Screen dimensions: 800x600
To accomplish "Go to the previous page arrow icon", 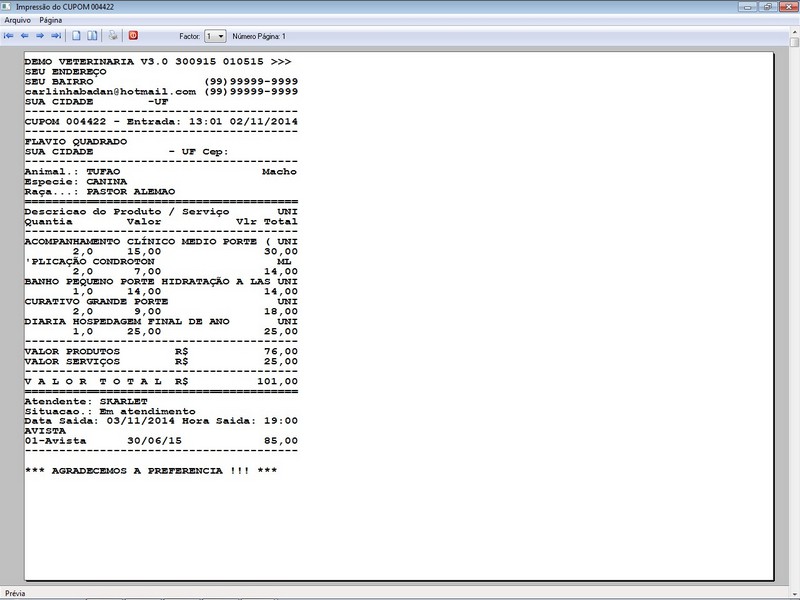I will (24, 36).
